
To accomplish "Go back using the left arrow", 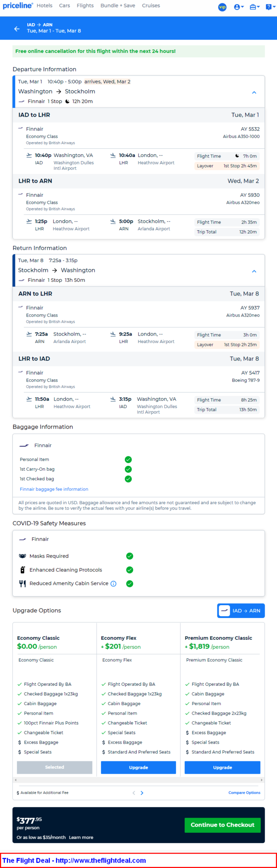I will coord(17,29).
